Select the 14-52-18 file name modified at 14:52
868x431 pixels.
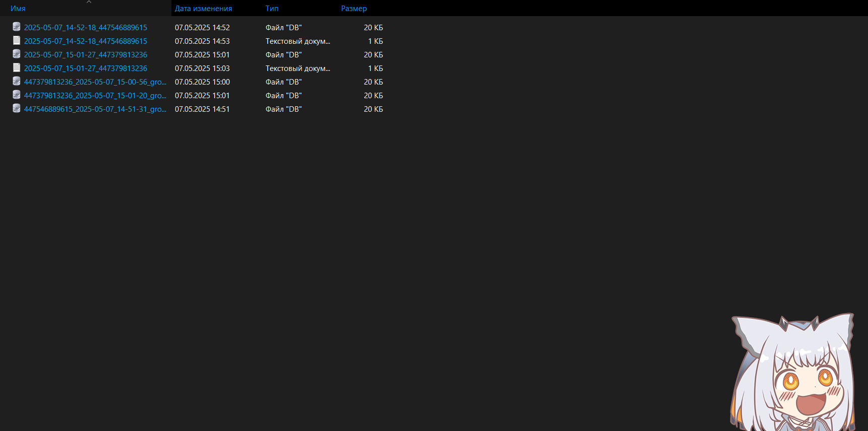86,28
